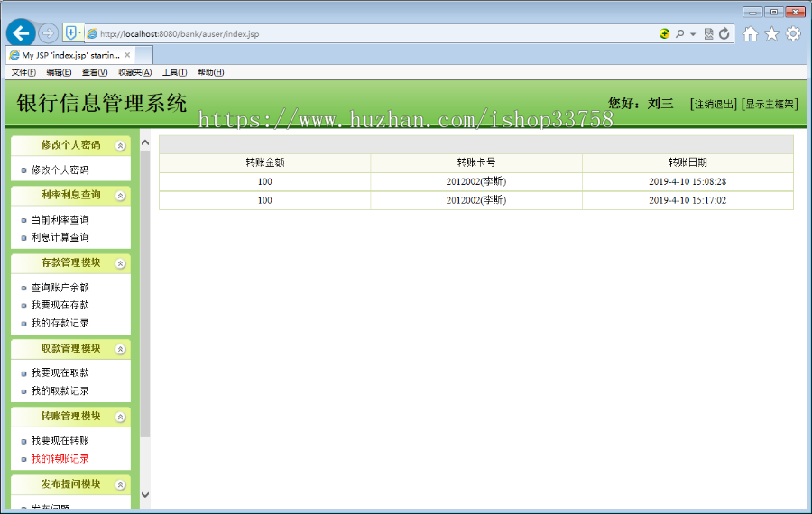Click the IE page icon in address bar
The height and width of the screenshot is (514, 812).
point(92,34)
